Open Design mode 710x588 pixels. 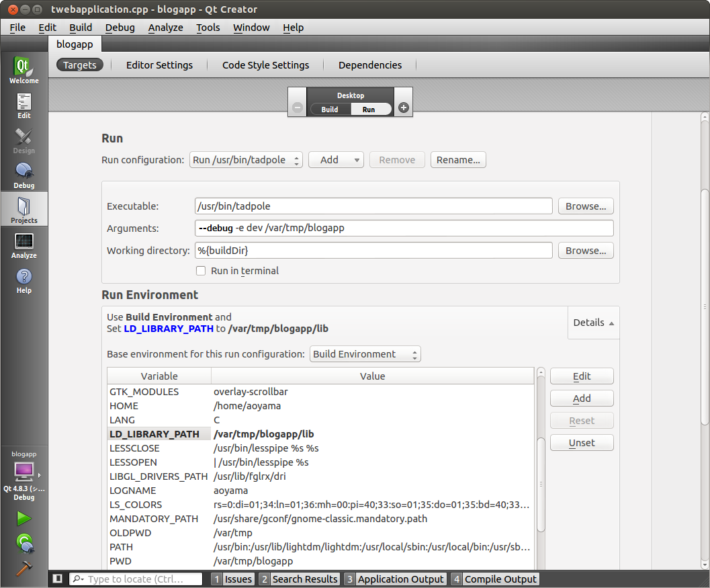click(x=24, y=140)
